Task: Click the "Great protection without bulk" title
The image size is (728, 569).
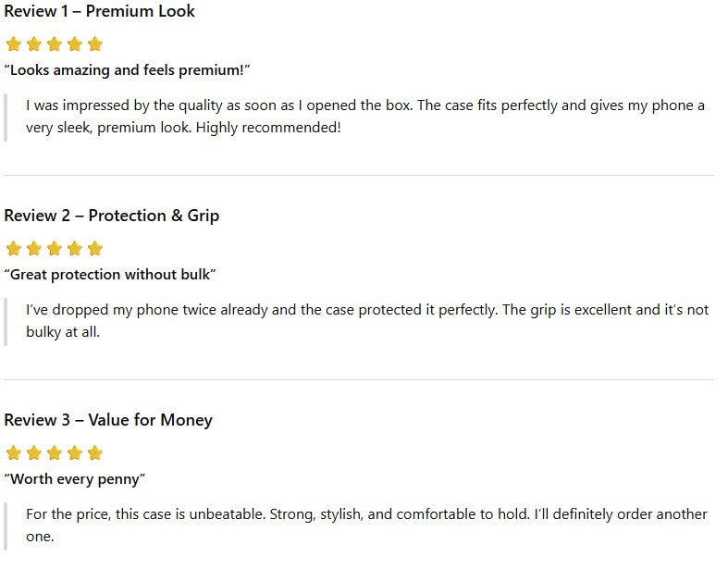Action: point(110,275)
